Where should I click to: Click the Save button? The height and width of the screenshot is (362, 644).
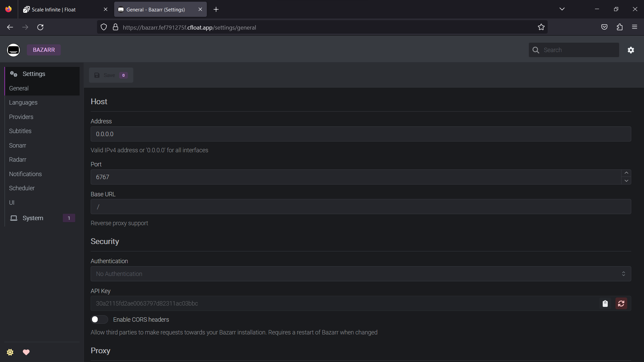111,75
